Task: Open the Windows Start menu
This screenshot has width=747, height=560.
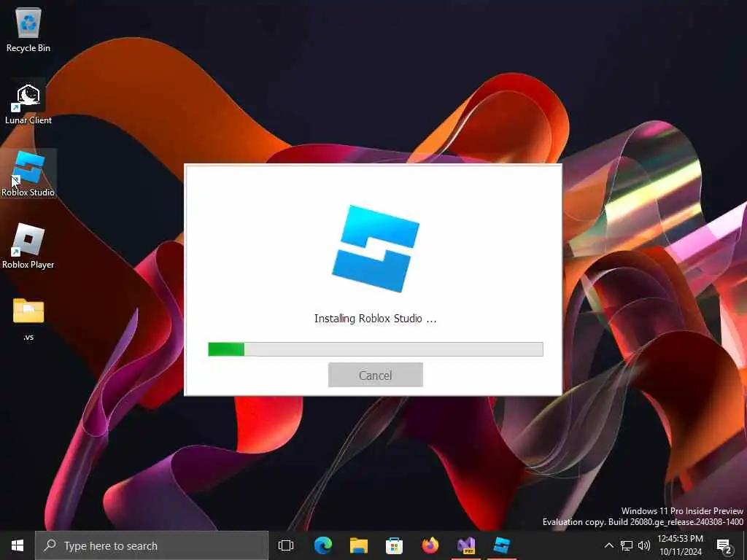Action: 18,545
